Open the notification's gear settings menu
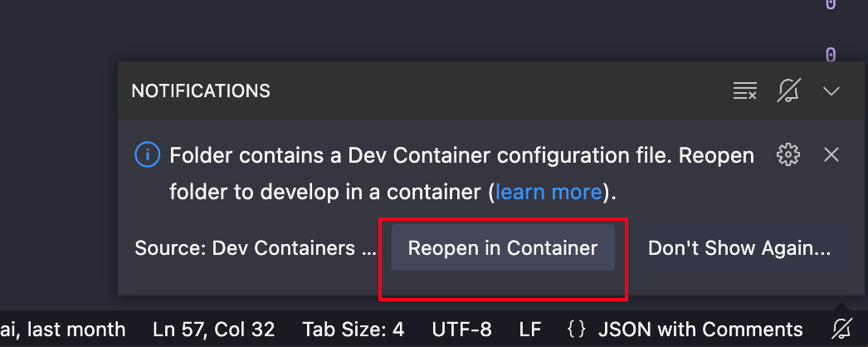 (x=788, y=155)
